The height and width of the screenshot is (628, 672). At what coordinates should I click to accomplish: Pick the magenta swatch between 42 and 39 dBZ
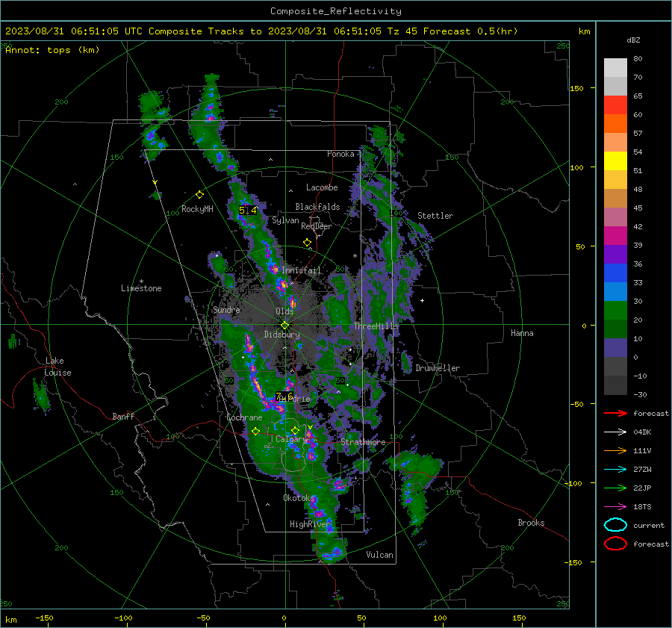pos(615,236)
